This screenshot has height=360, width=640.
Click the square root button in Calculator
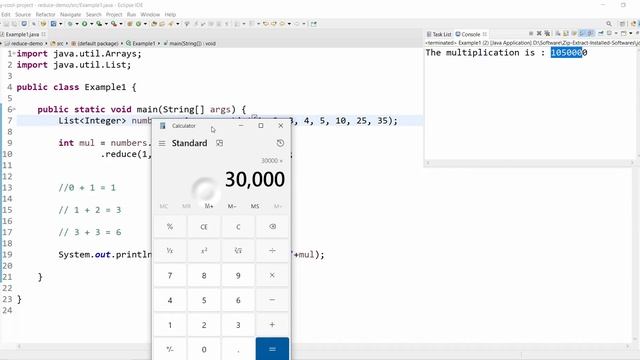click(x=238, y=251)
